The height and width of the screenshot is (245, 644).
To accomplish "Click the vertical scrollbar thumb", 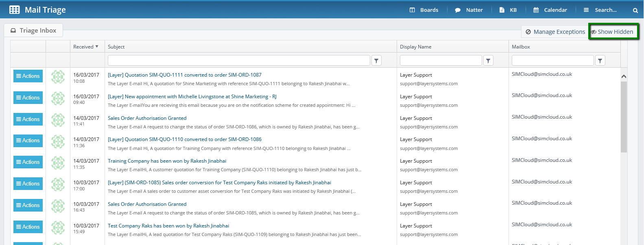I will [624, 117].
